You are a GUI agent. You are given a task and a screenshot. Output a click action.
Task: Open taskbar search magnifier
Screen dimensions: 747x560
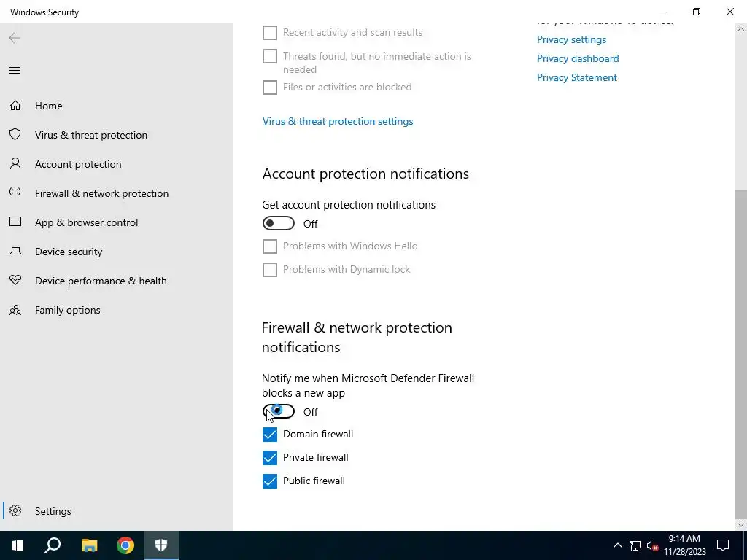click(53, 545)
